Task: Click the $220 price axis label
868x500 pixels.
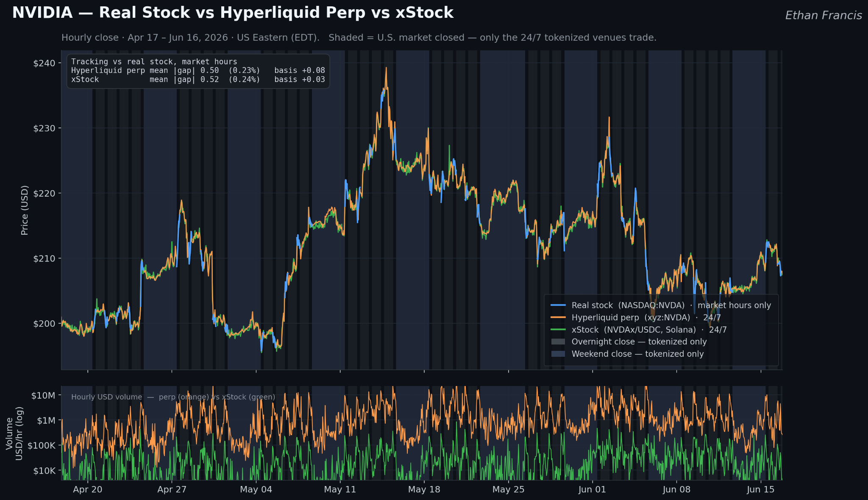Action: pos(44,193)
